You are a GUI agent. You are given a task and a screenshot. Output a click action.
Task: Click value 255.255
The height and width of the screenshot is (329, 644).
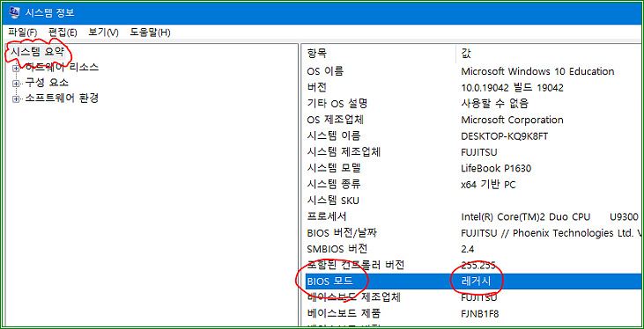pyautogui.click(x=478, y=266)
